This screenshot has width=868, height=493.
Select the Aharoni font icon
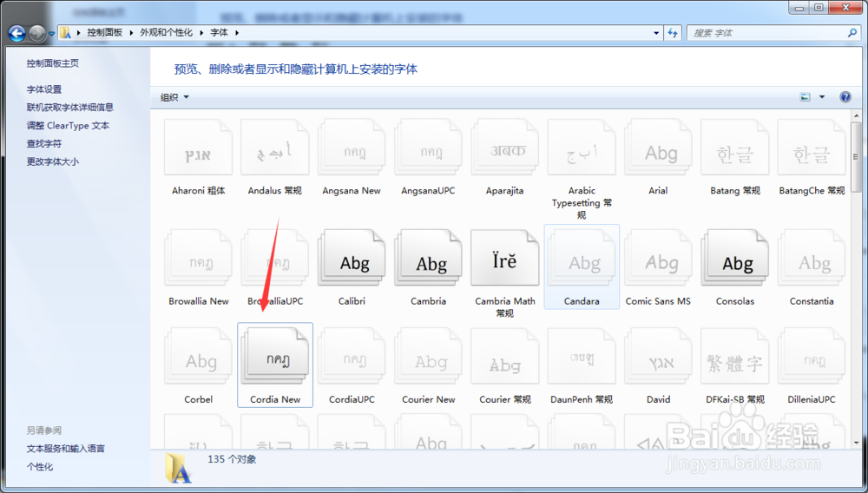[x=198, y=148]
